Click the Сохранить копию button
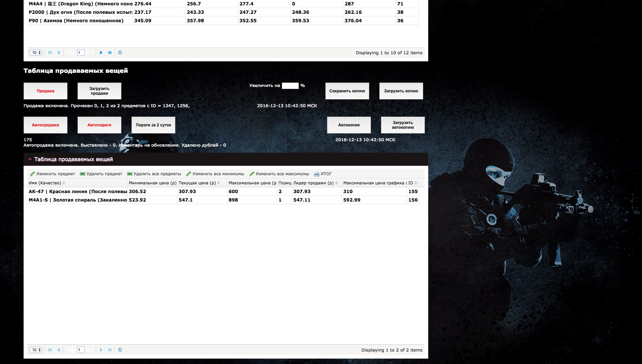This screenshot has width=642, height=364. click(347, 91)
